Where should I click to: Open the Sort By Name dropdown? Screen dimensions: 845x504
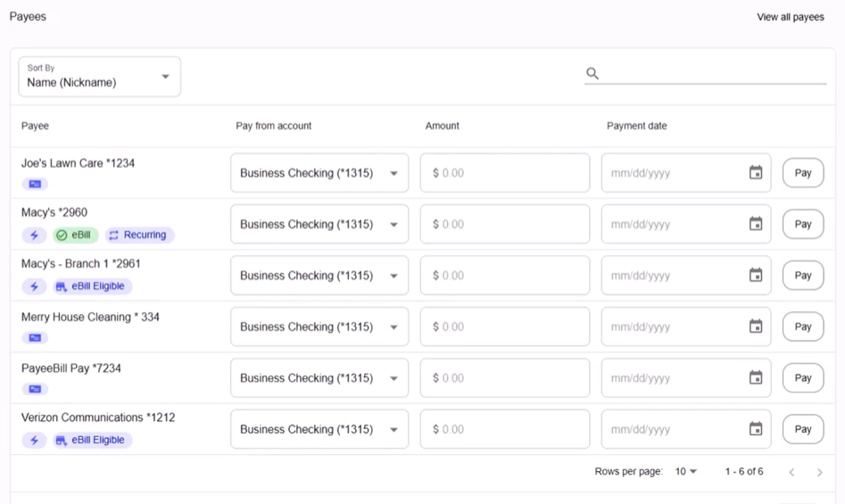click(99, 77)
